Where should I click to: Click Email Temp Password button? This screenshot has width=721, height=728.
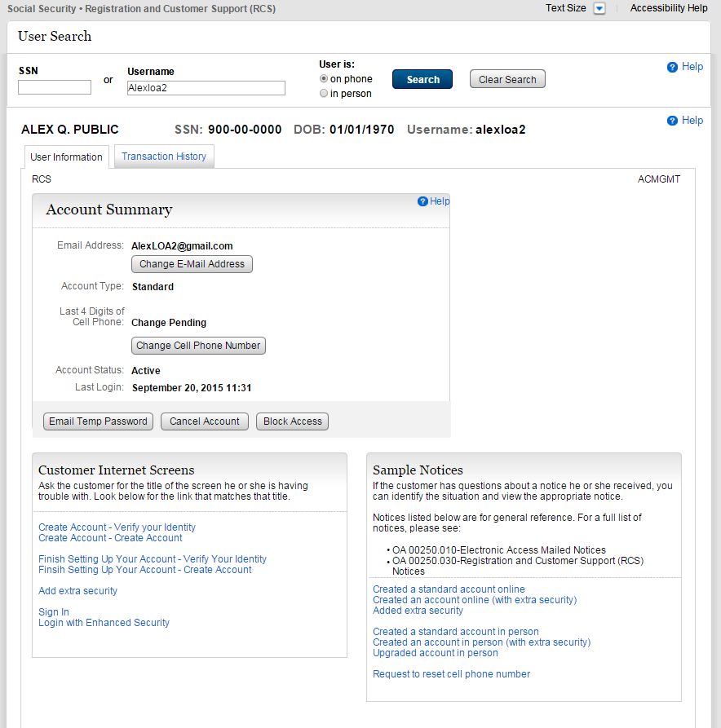[98, 421]
